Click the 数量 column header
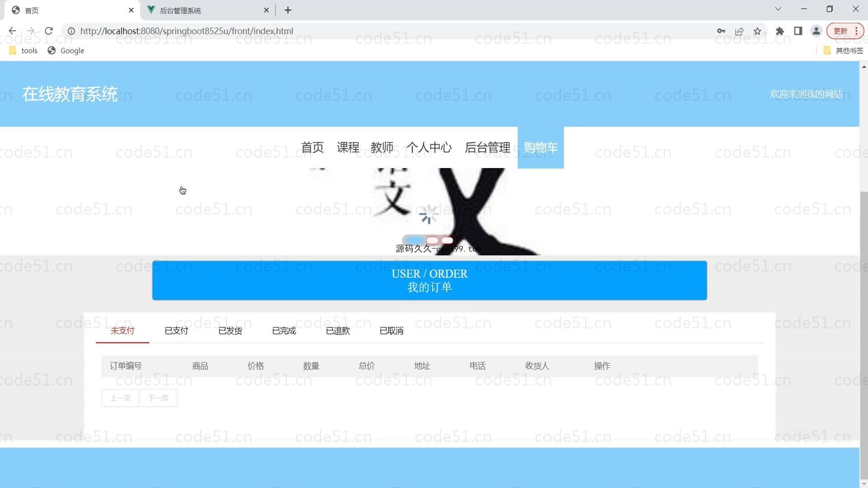The image size is (868, 488). [x=311, y=366]
